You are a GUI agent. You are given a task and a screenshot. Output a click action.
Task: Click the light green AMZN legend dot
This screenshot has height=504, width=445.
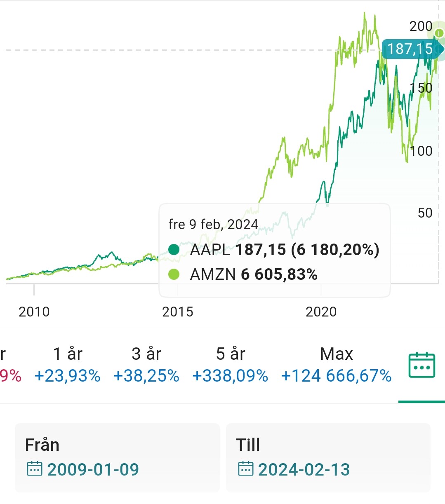174,274
